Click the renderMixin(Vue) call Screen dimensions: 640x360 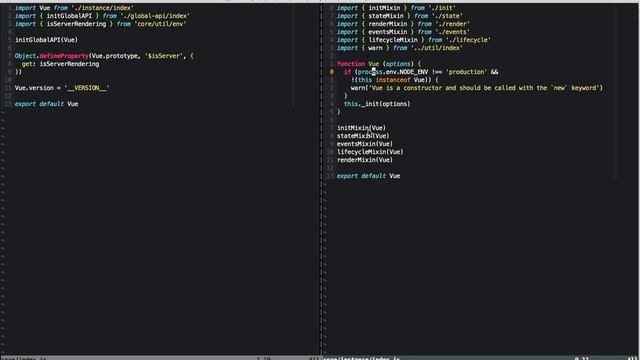coord(364,160)
